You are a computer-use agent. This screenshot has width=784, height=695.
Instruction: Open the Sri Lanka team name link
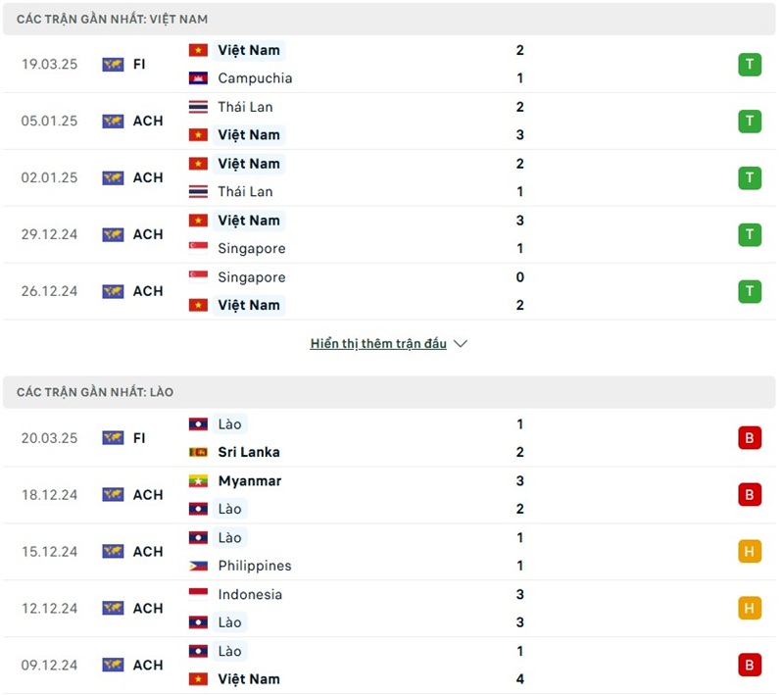(249, 453)
